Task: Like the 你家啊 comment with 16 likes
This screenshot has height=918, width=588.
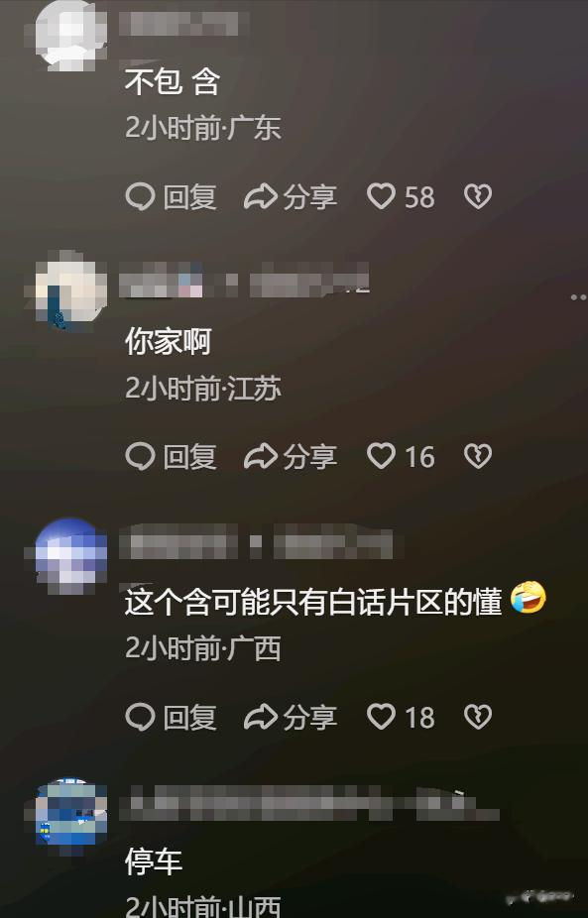Action: (x=402, y=457)
